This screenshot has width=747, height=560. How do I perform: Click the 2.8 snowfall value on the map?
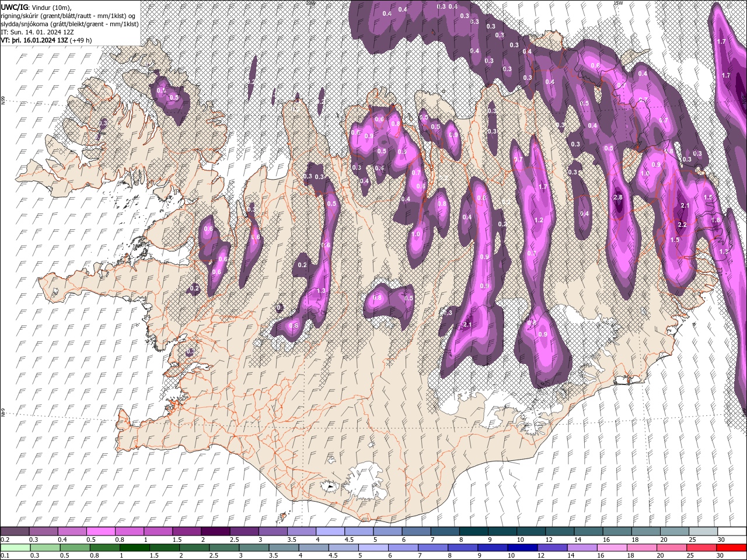619,198
